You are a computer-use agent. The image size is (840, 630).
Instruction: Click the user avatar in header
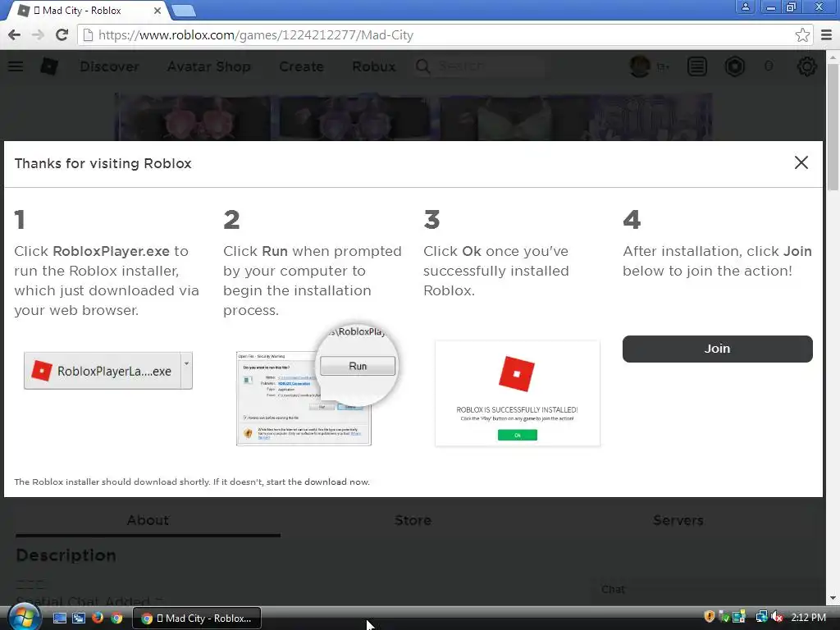point(640,66)
